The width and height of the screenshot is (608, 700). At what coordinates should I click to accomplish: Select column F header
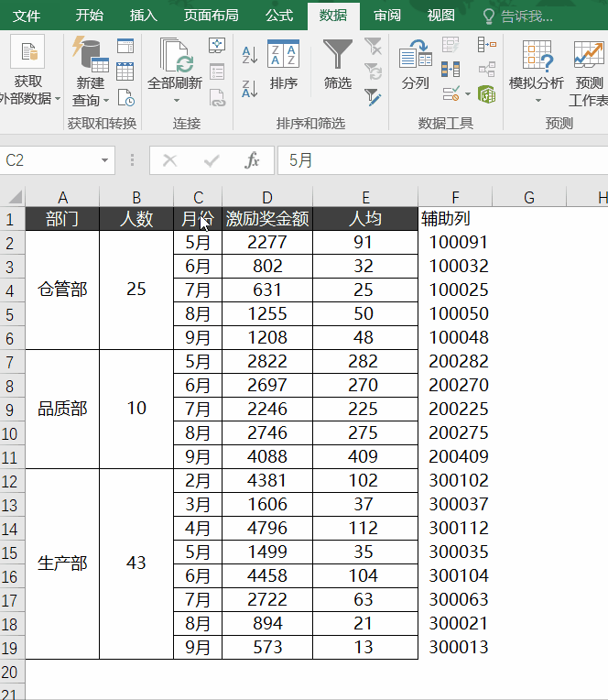pos(455,197)
